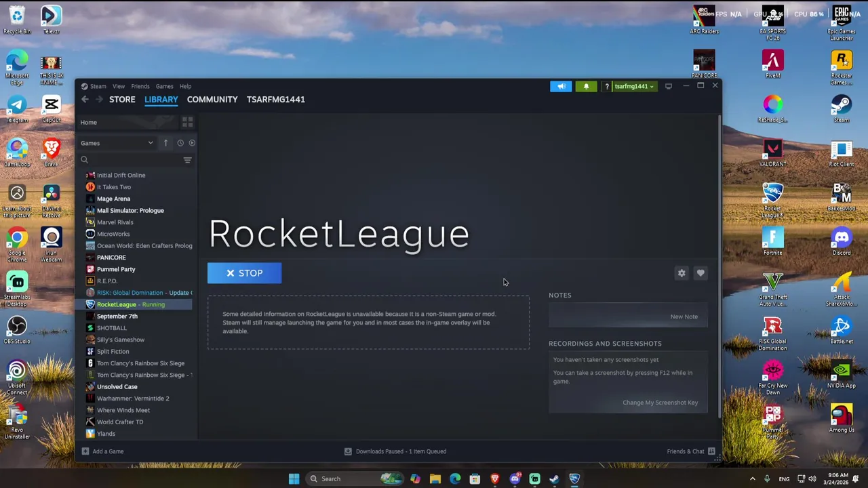868x488 pixels.
Task: Open the TSARFMG1441 profile tab
Action: [276, 100]
